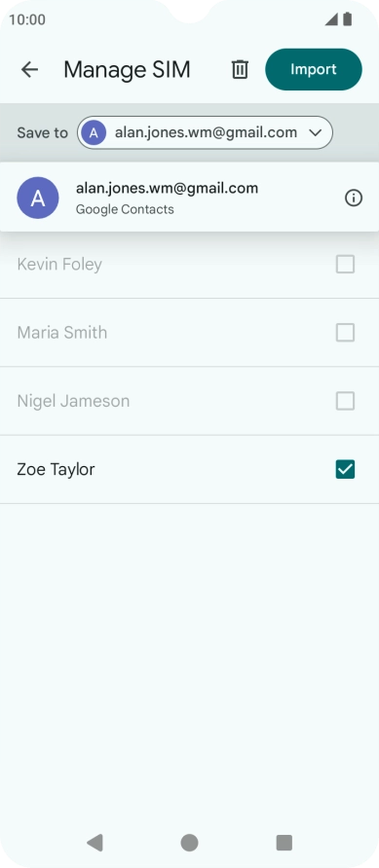Tap Android recent apps square
This screenshot has height=868, width=379.
(x=284, y=843)
